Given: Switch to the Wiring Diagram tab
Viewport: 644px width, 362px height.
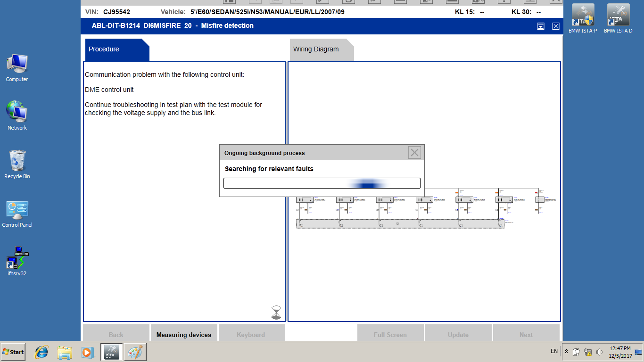Looking at the screenshot, I should 316,49.
